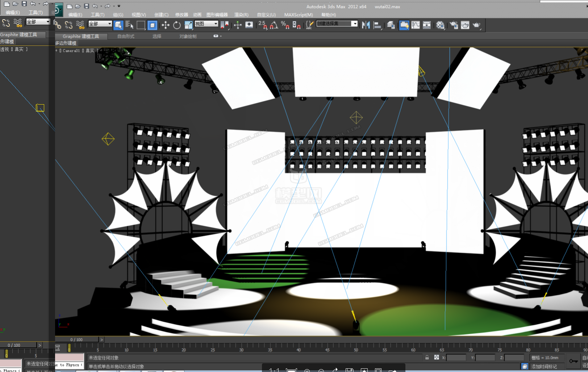Expand the redo history arrow in main window
Viewport: 588px width, 372px height.
click(113, 6)
